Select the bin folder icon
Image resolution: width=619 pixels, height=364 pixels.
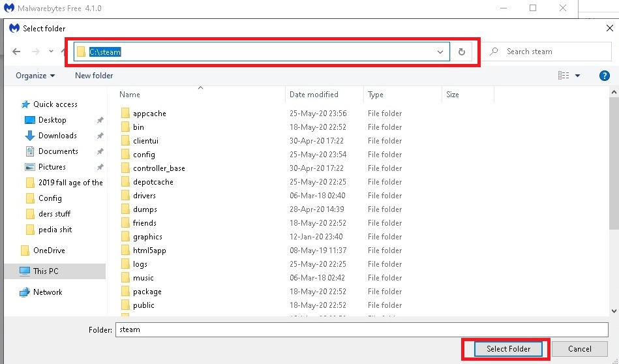pos(125,127)
